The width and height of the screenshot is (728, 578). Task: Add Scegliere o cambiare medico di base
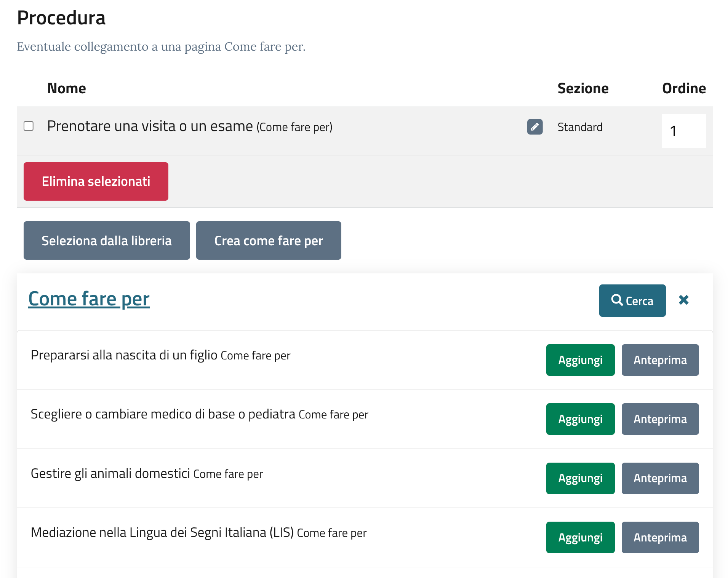[580, 419]
